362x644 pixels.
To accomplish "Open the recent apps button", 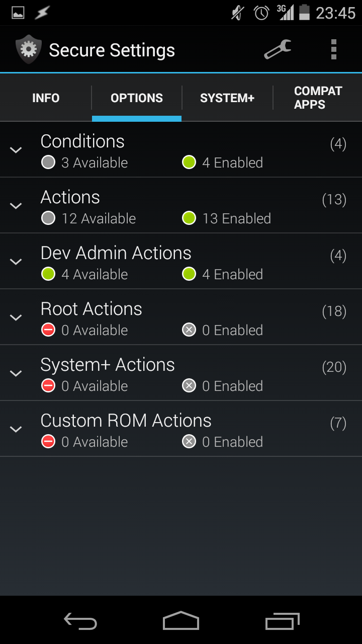I will pyautogui.click(x=282, y=621).
